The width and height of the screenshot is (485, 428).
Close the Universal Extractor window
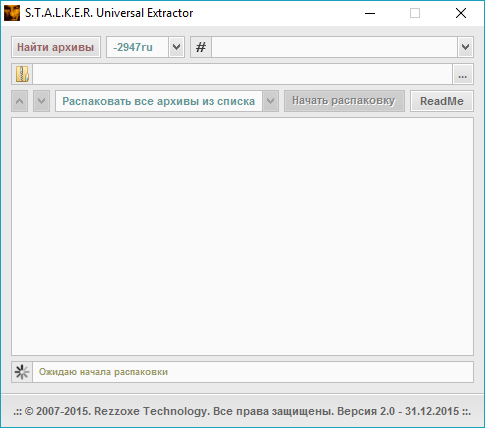tap(461, 13)
